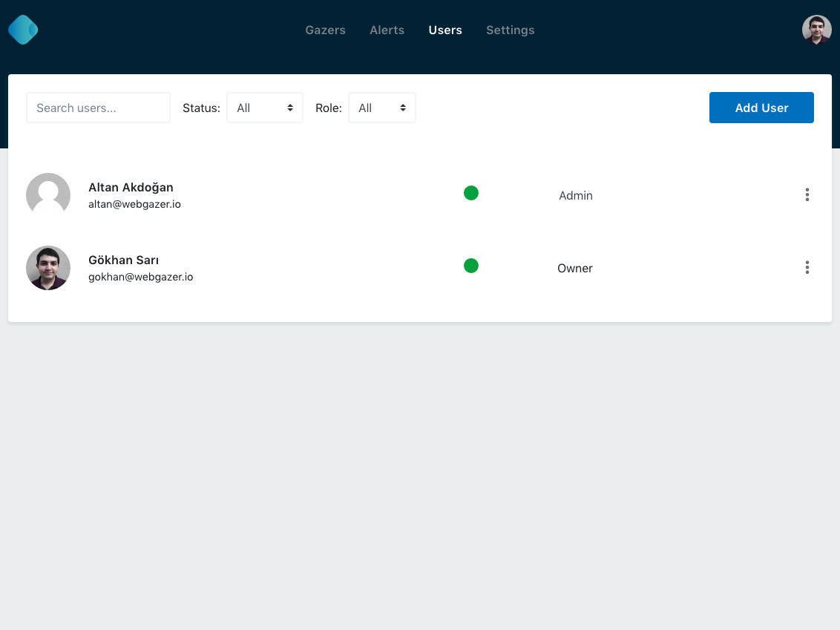Click the name Gökhan Sarı
840x630 pixels.
tap(123, 260)
